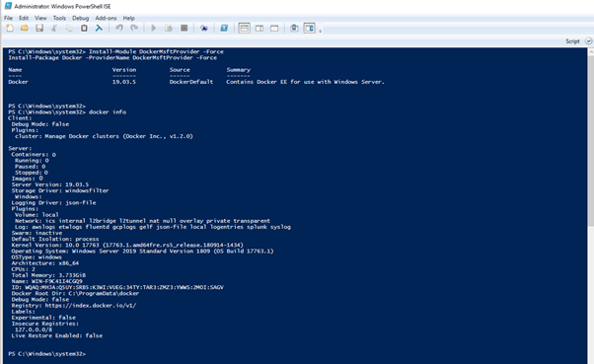Clear the console pane icon

(99, 28)
